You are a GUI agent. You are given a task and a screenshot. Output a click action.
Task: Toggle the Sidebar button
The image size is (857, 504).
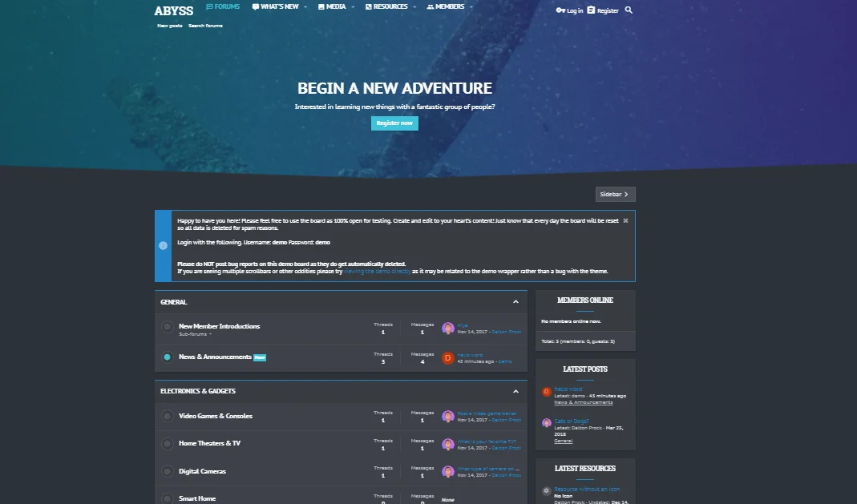pyautogui.click(x=615, y=194)
